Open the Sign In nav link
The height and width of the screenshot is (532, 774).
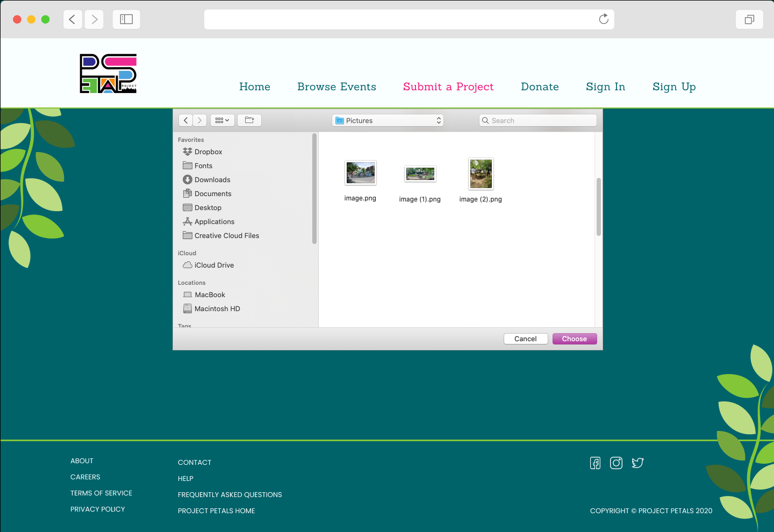pos(606,87)
